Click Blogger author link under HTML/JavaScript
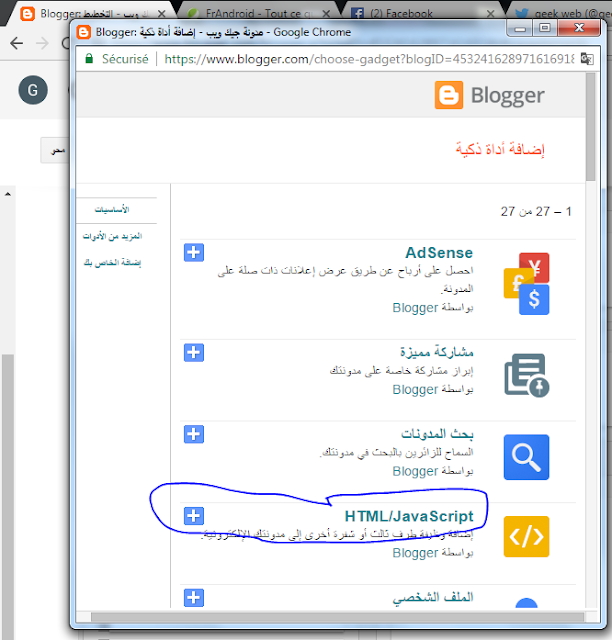The height and width of the screenshot is (640, 612). pyautogui.click(x=415, y=553)
